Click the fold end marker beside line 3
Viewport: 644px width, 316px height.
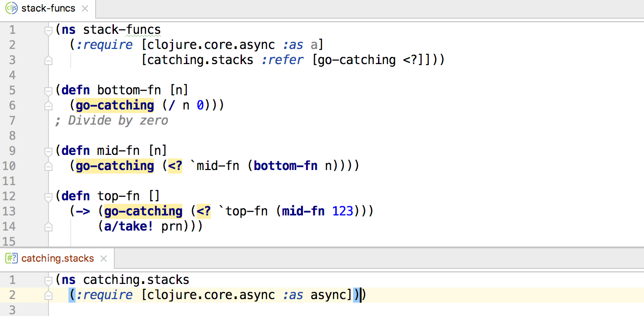pyautogui.click(x=48, y=60)
